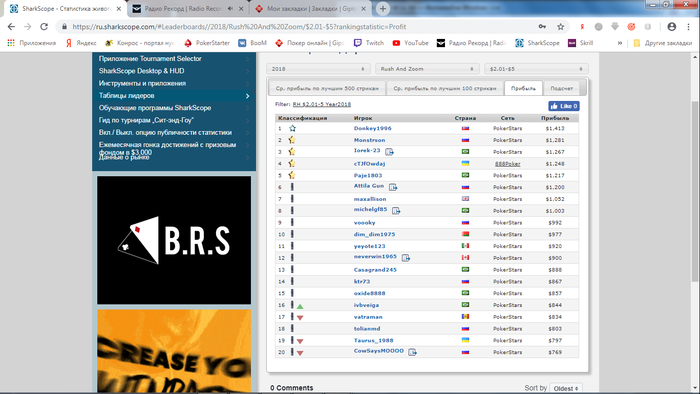Open the Rush And Zoom dropdown

[x=427, y=69]
